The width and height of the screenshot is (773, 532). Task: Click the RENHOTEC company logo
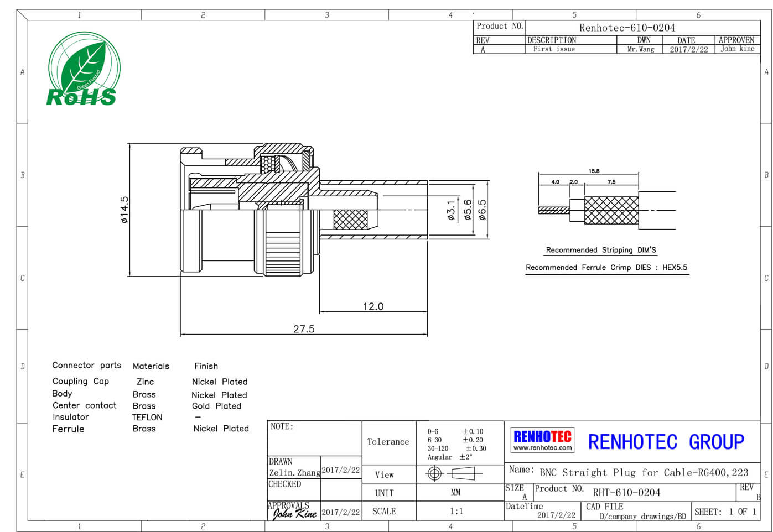click(542, 437)
